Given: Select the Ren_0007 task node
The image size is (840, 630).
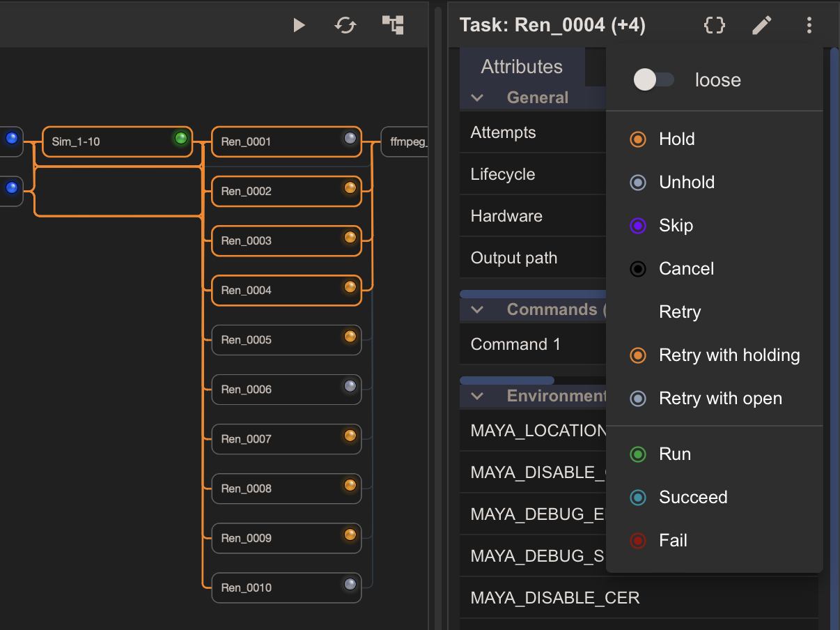Looking at the screenshot, I should click(x=286, y=438).
